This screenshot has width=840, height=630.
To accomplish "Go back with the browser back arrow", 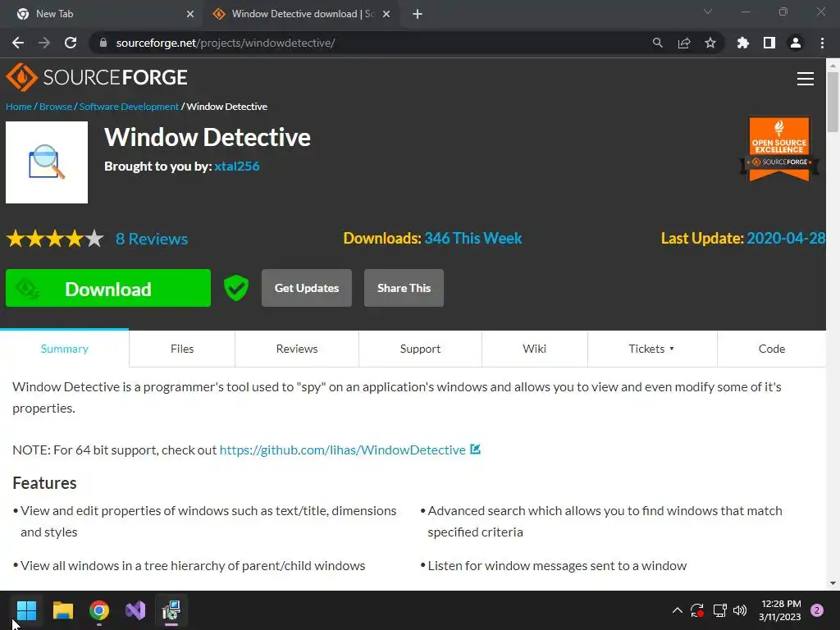I will pos(18,43).
